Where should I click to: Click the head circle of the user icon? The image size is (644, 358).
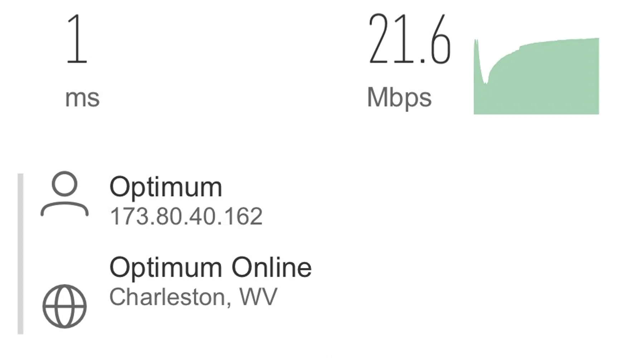(64, 184)
